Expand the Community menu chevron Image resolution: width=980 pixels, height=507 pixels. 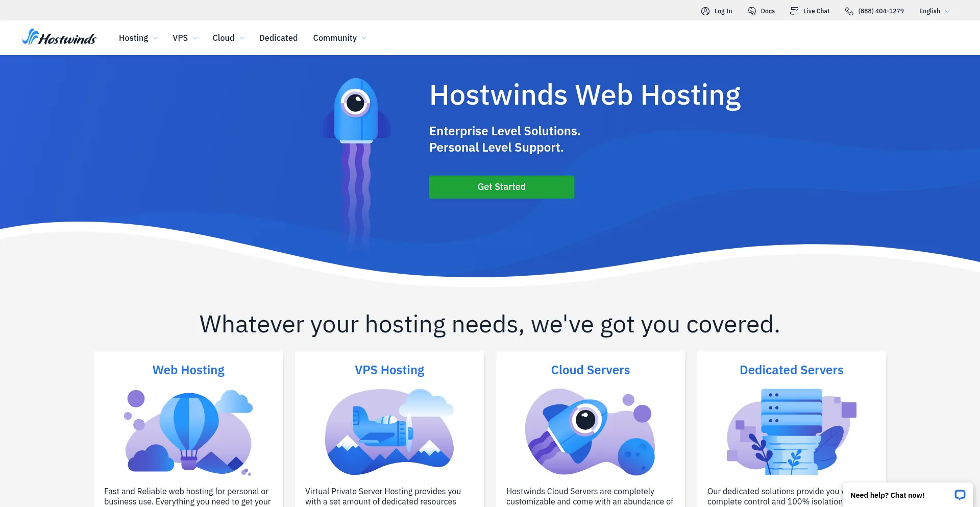pyautogui.click(x=364, y=38)
